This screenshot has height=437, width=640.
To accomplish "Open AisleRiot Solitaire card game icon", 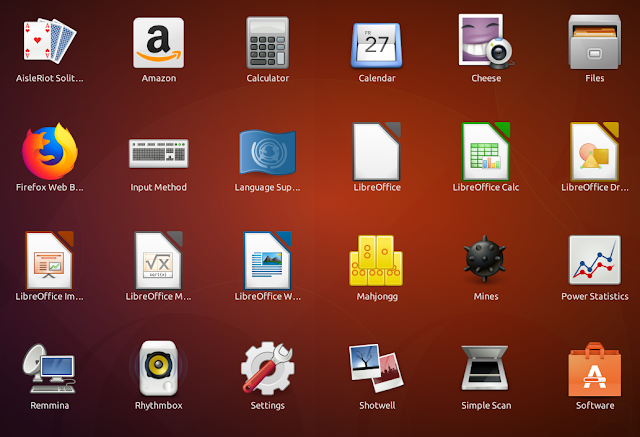I will click(x=50, y=40).
